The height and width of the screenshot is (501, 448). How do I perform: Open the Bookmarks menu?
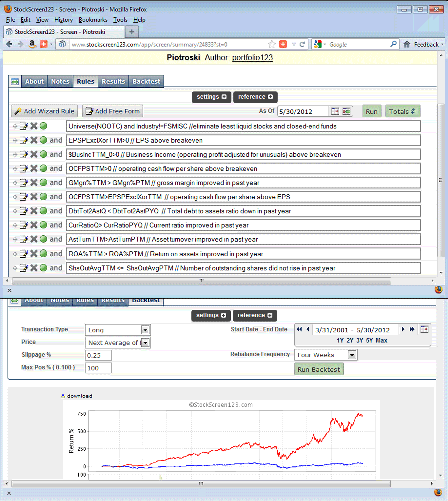pyautogui.click(x=93, y=20)
